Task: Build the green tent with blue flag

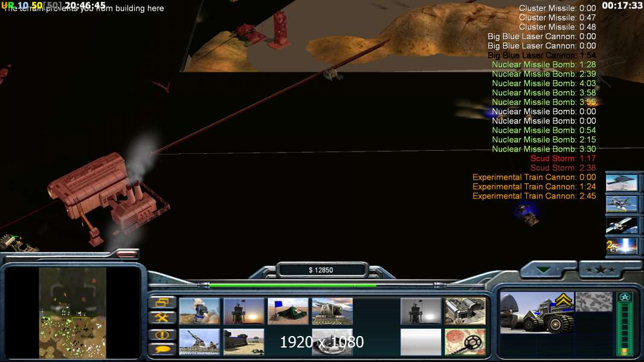Action: [x=288, y=311]
